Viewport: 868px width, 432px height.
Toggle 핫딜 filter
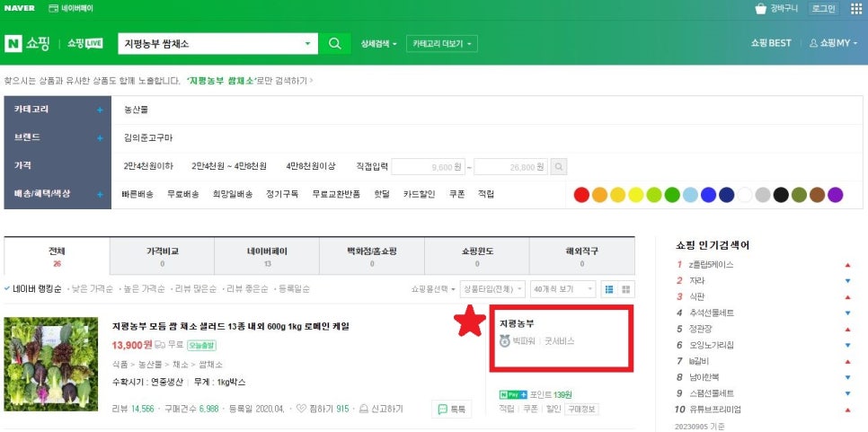[x=381, y=194]
